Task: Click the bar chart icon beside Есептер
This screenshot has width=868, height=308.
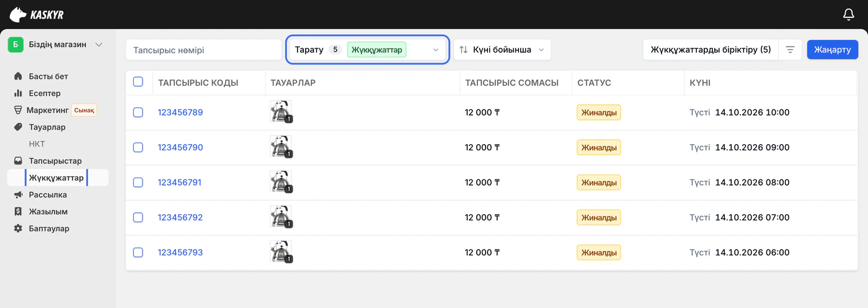Action: point(18,93)
